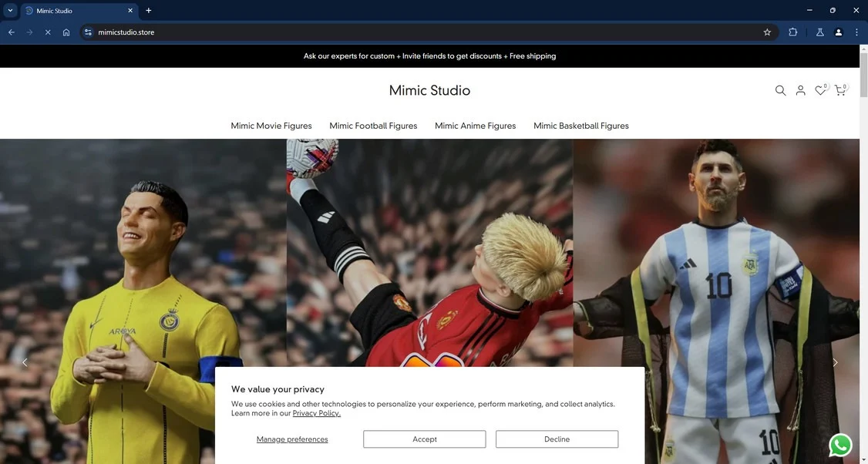
Task: Open Chrome labs flask icon
Action: pyautogui.click(x=820, y=32)
